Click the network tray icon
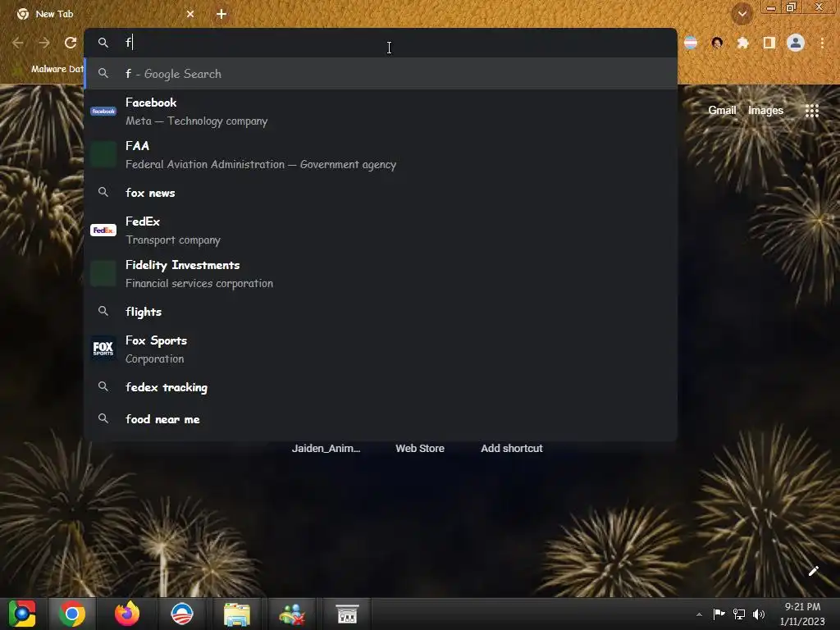 click(739, 614)
